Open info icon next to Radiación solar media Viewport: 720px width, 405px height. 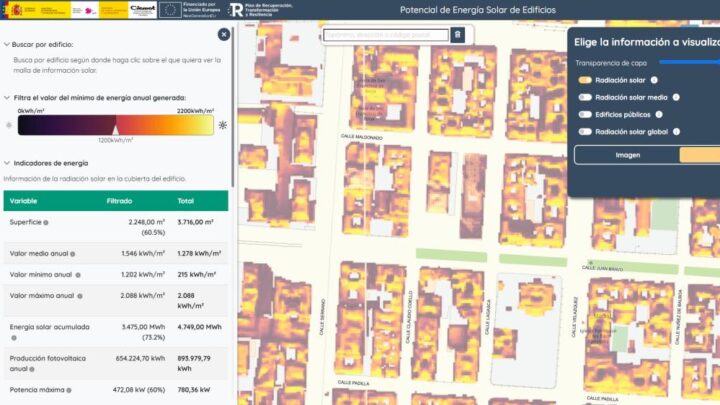pyautogui.click(x=677, y=98)
